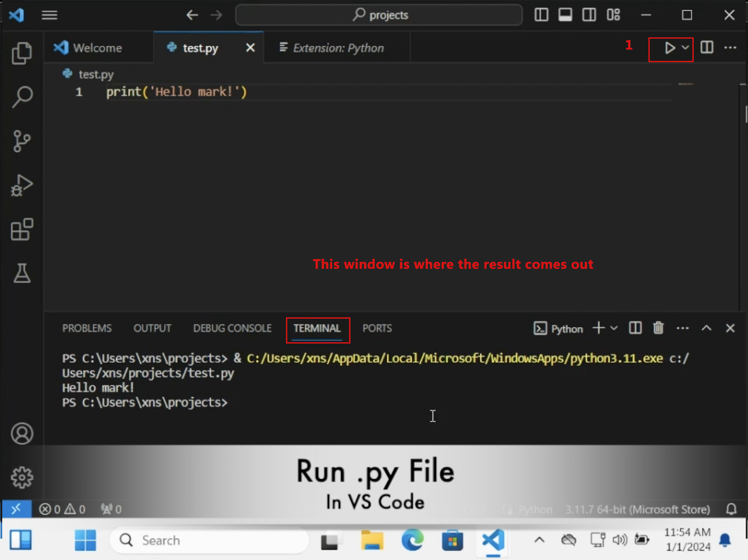
Task: Open terminal panel More Actions ellipsis
Action: click(x=683, y=328)
